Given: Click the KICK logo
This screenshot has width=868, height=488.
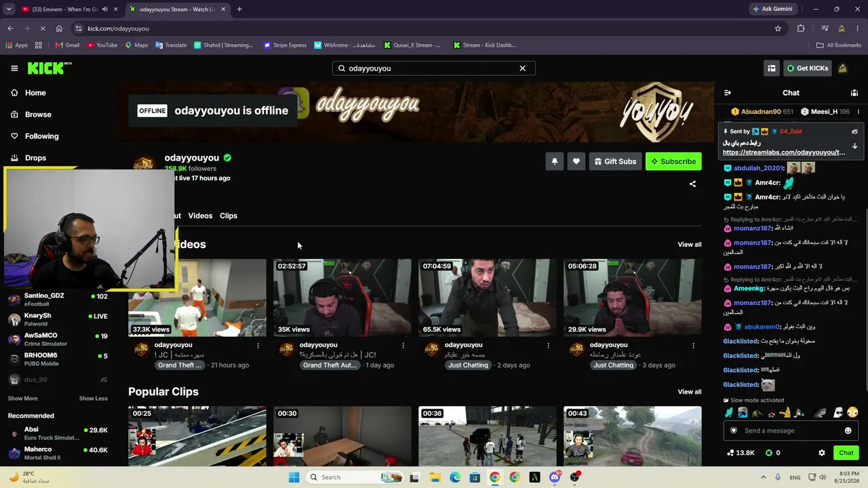Looking at the screenshot, I should tap(49, 68).
